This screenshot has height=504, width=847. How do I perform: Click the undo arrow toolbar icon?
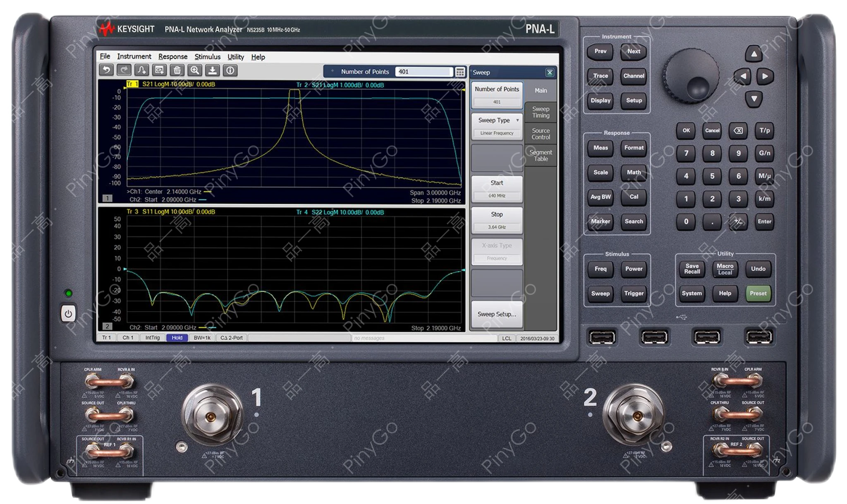[x=106, y=70]
